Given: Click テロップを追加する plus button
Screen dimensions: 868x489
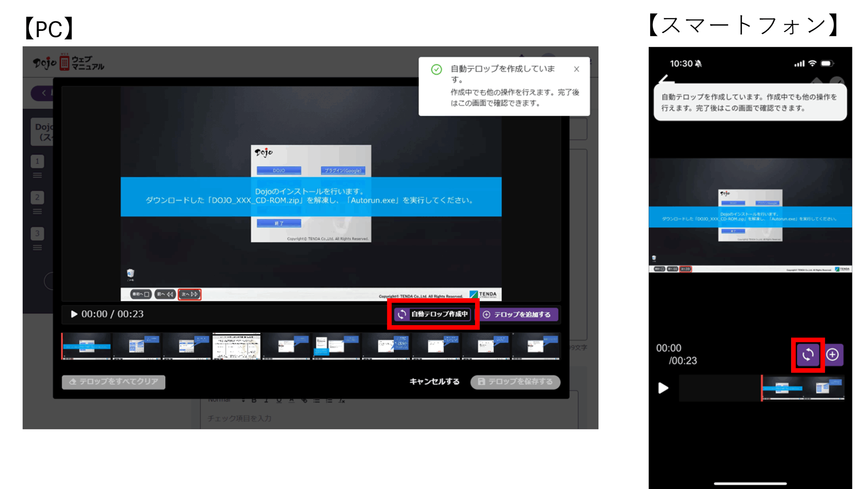Looking at the screenshot, I should tap(518, 314).
